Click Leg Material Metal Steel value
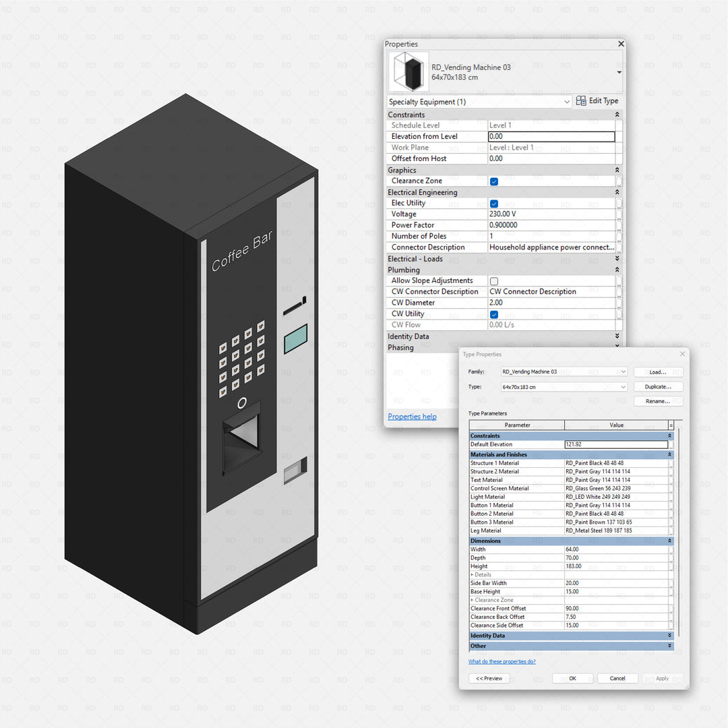 [x=616, y=530]
